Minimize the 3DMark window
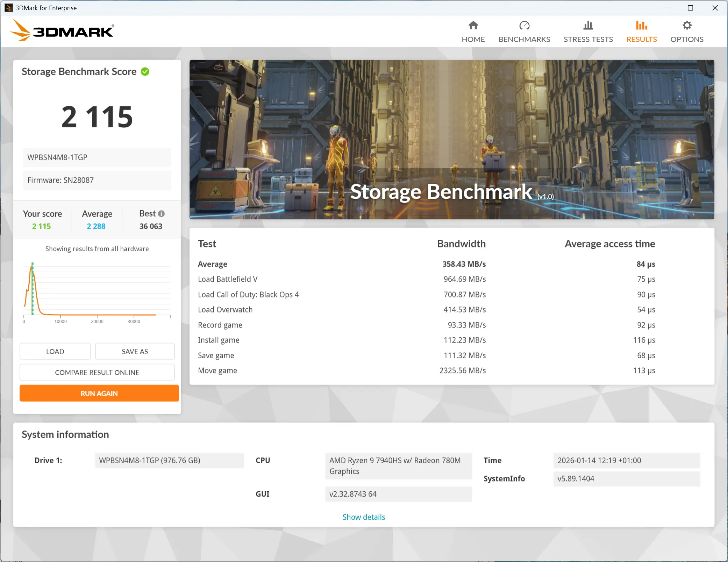 tap(666, 8)
